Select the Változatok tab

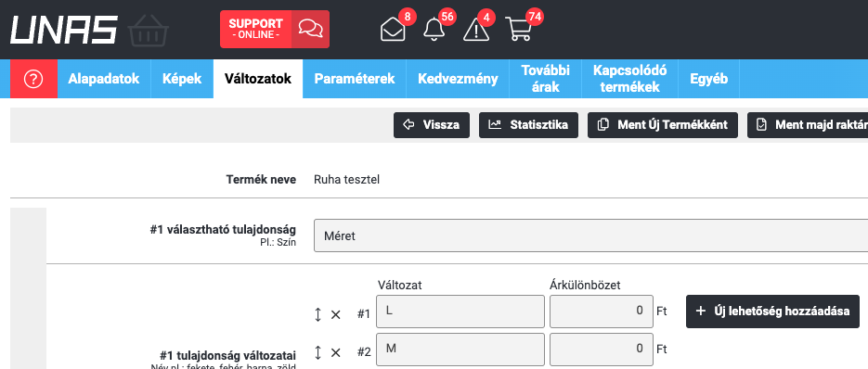point(258,79)
